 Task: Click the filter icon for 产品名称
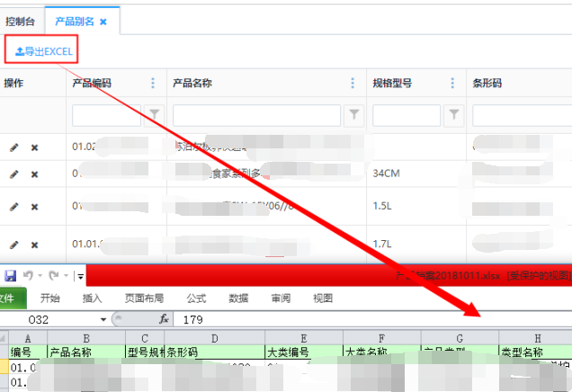pos(355,115)
